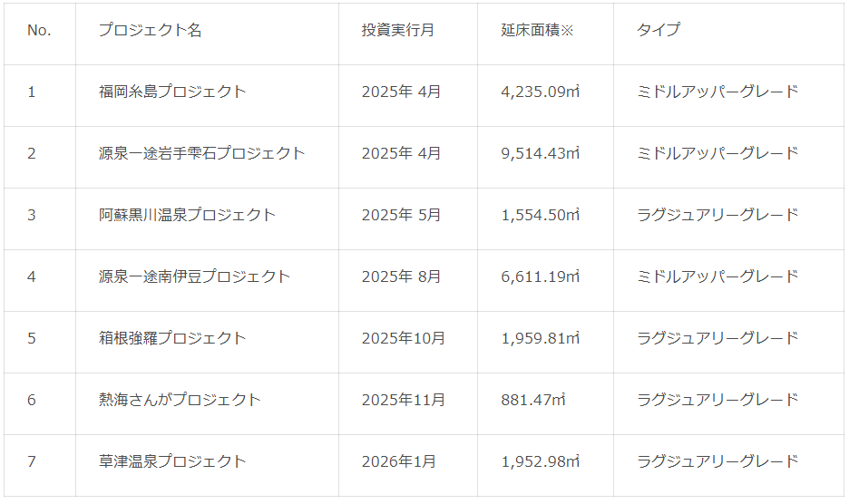Screen dimensions: 849x504
Task: Select 草津温泉プロジェクト project name
Action: 172,461
